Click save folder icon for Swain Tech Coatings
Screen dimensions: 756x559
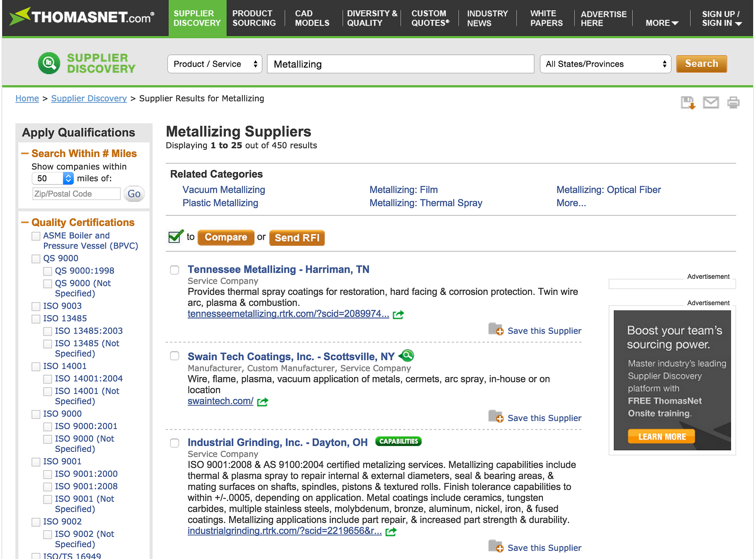pyautogui.click(x=496, y=416)
